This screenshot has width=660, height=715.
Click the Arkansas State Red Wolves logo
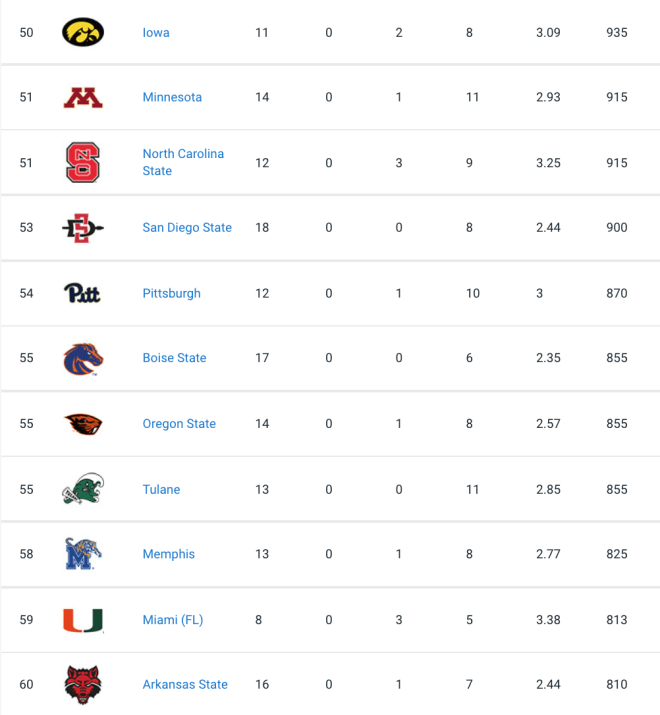83,684
